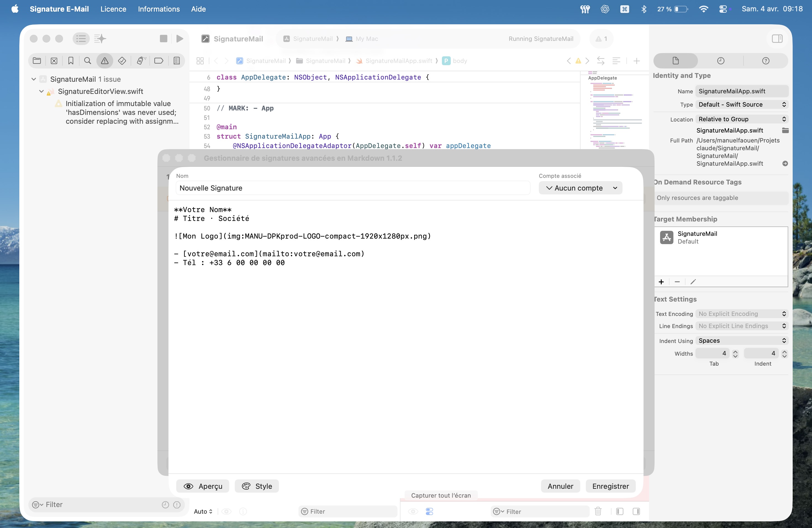This screenshot has width=812, height=528.
Task: Click the Nom field with Nouvelle Signature
Action: point(352,188)
